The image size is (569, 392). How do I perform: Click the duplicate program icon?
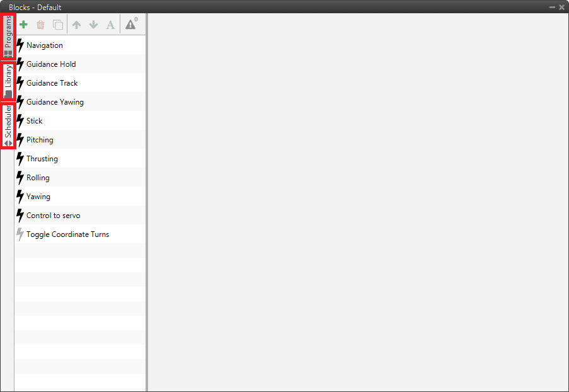(58, 25)
